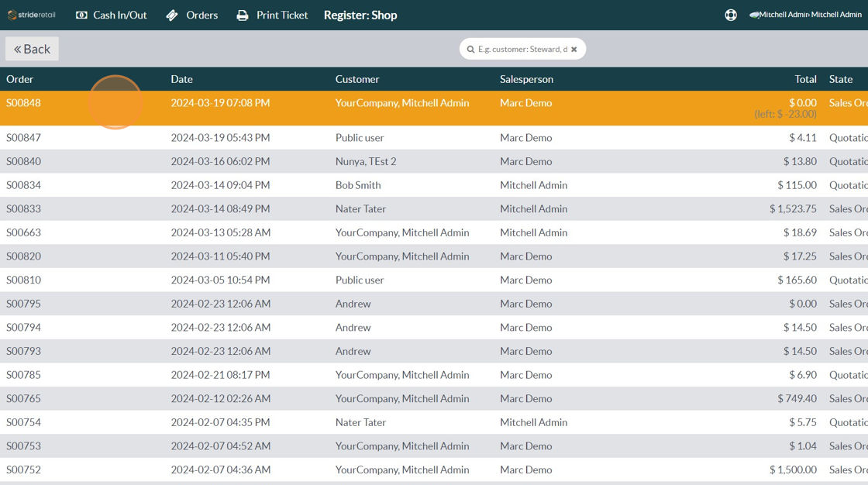
Task: Select Print Ticket in the top bar
Action: (272, 15)
